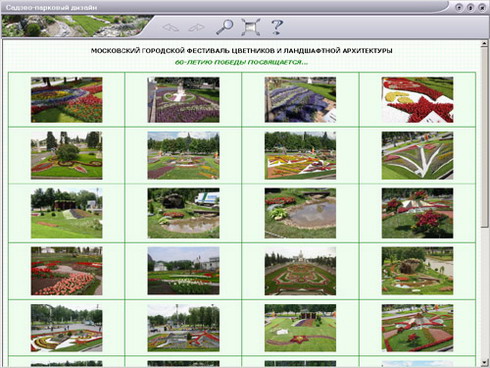The height and width of the screenshot is (368, 490).
Task: Open the purple flowerbed with statue thumbnail
Action: pos(183,100)
